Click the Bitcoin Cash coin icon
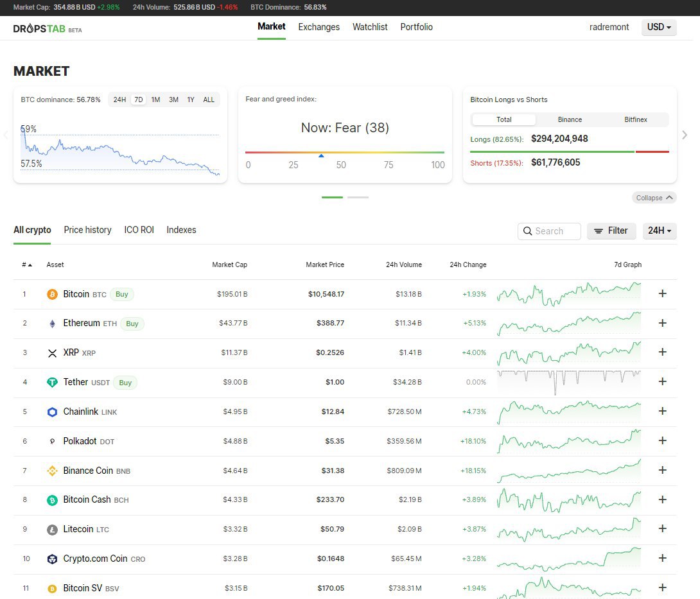The height and width of the screenshot is (599, 700). point(52,500)
